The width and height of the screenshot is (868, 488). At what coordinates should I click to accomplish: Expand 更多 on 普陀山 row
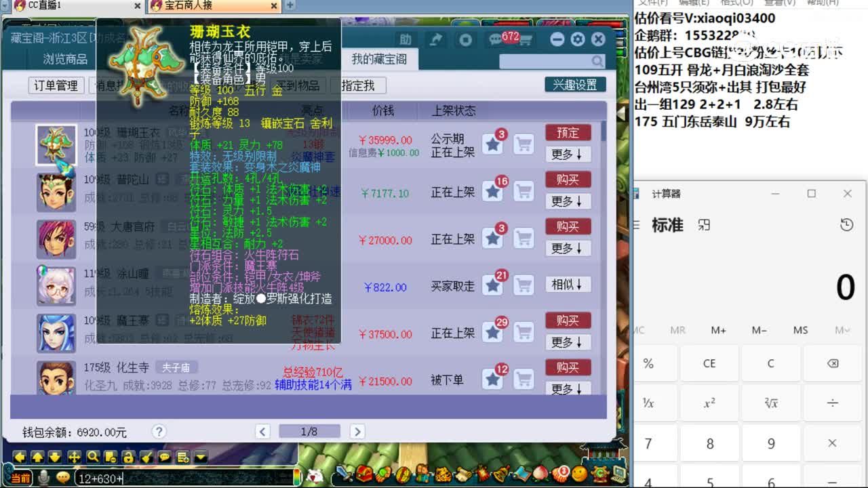pyautogui.click(x=568, y=201)
